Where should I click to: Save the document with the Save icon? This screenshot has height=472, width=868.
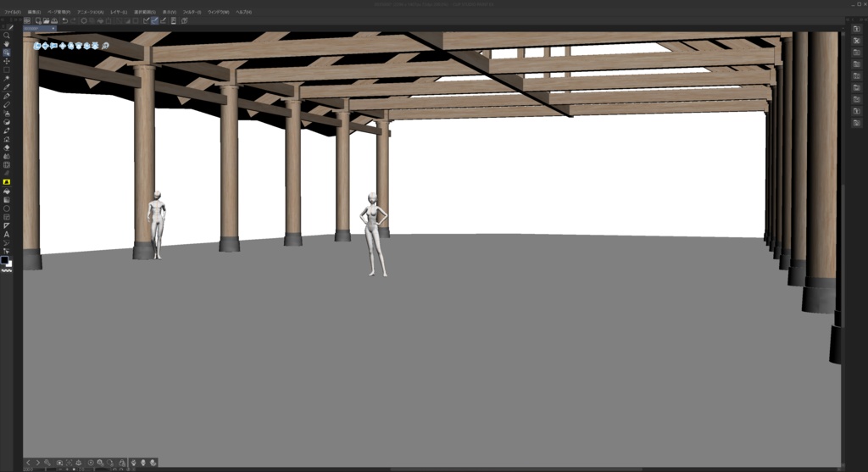[x=54, y=21]
